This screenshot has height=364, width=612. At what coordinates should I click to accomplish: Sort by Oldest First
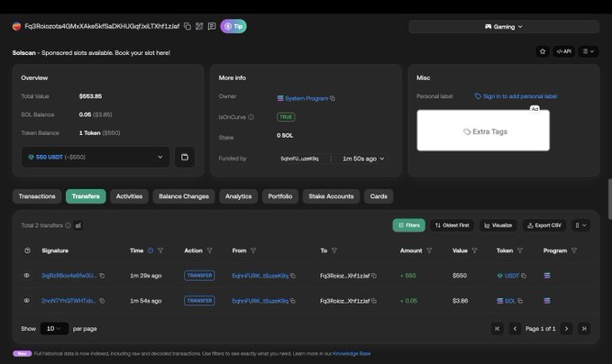click(x=452, y=225)
